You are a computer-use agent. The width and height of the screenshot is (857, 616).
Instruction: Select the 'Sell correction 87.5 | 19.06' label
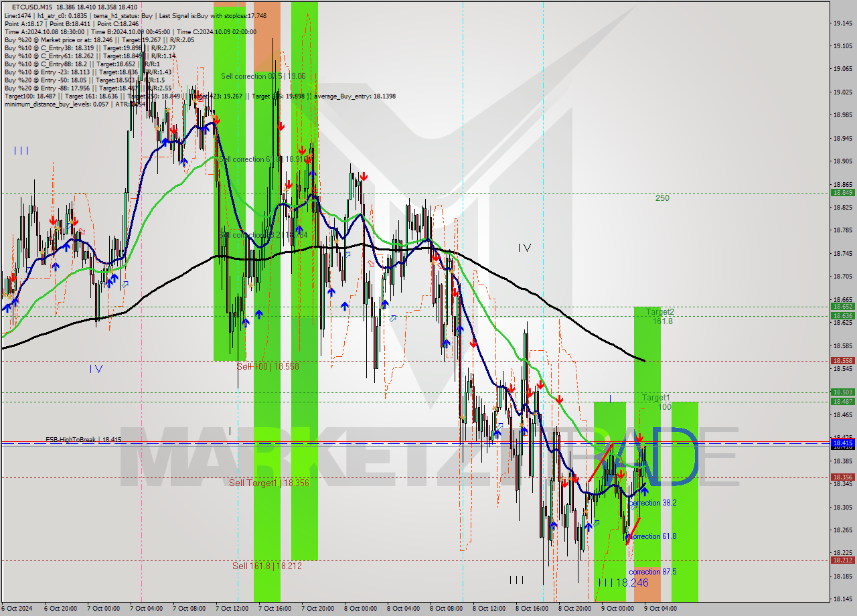pyautogui.click(x=263, y=76)
